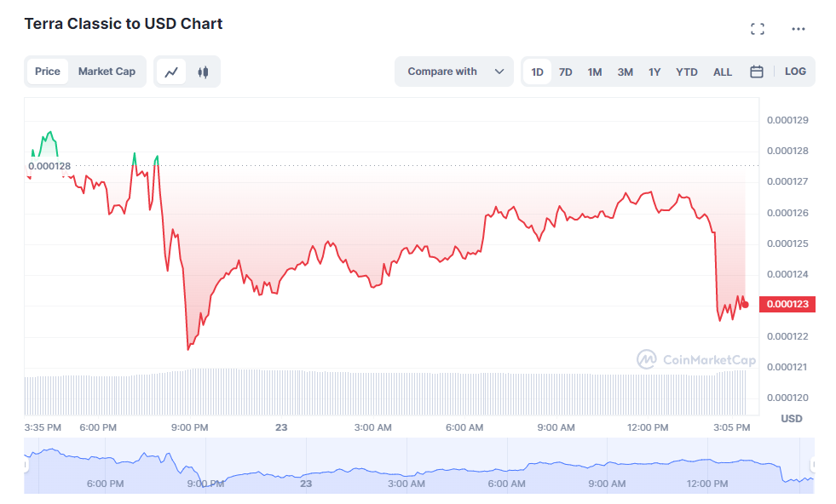Viewport: 836px width, 504px height.
Task: Open the calendar date range picker
Action: (x=756, y=72)
